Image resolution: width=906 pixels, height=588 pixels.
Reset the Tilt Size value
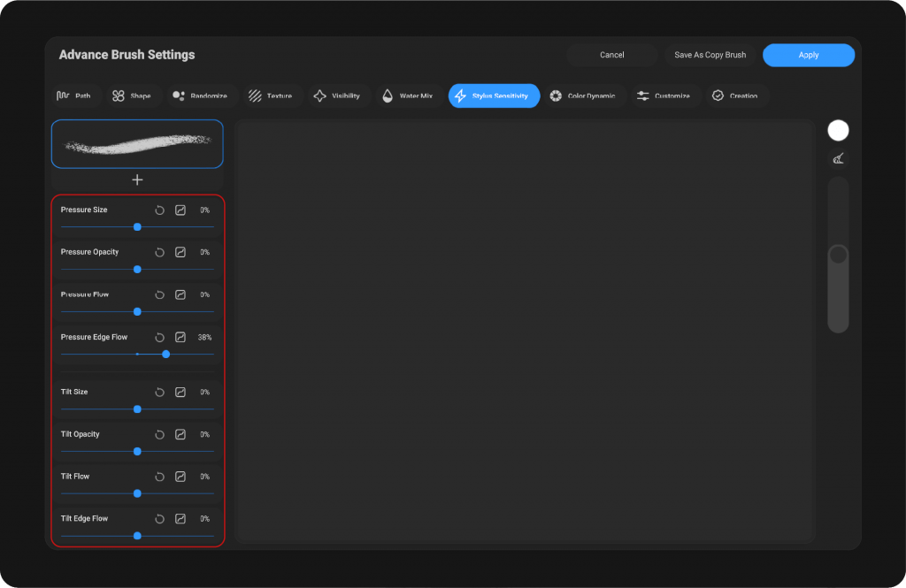[159, 393]
